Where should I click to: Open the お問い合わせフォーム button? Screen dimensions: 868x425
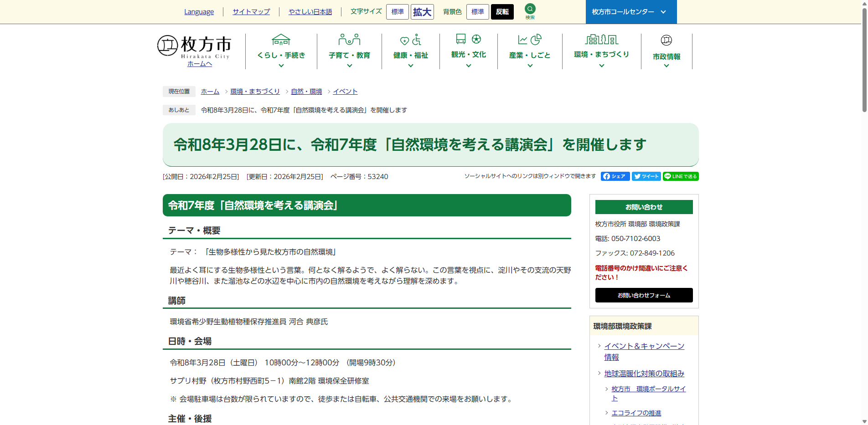pos(644,295)
